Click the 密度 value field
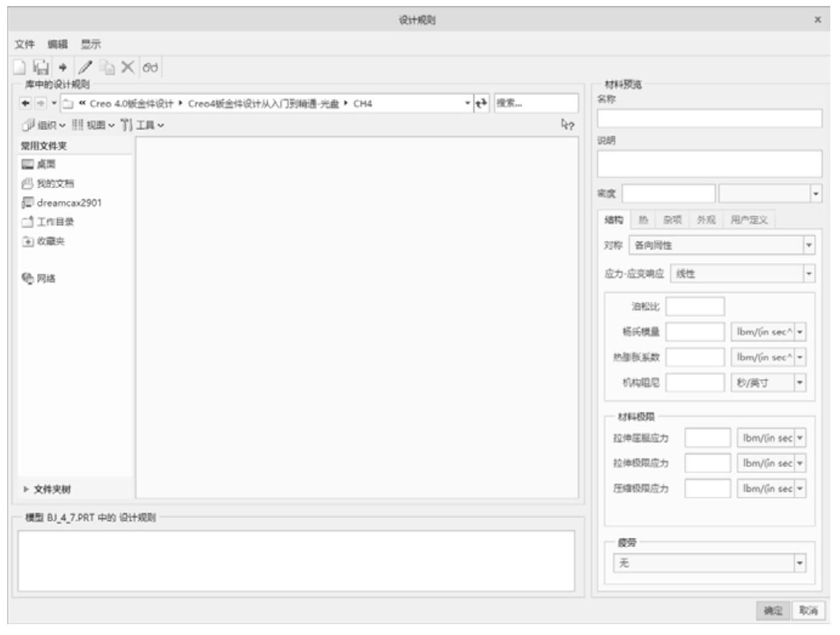840x635 pixels. point(669,194)
